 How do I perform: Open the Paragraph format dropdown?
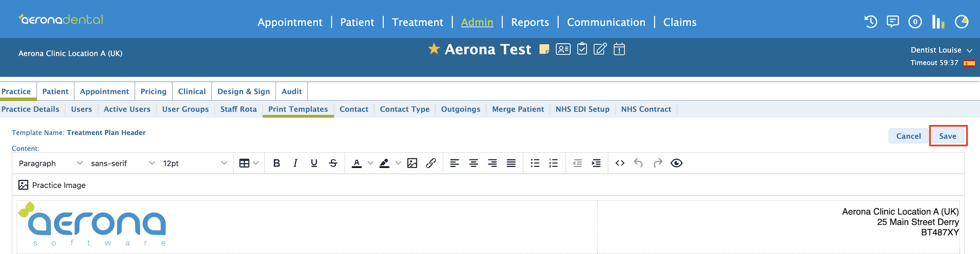pyautogui.click(x=50, y=163)
